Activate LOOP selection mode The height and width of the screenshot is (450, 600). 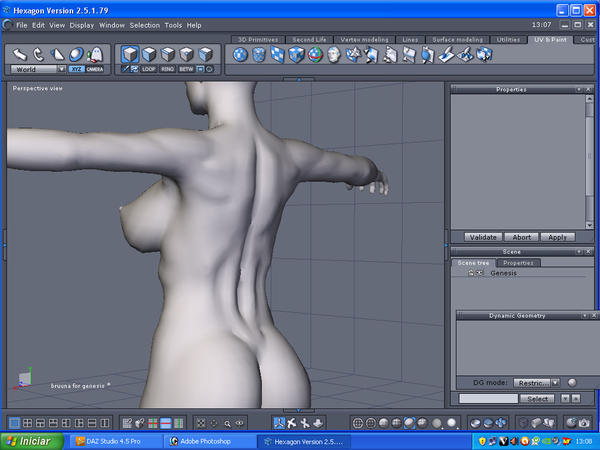coord(150,70)
